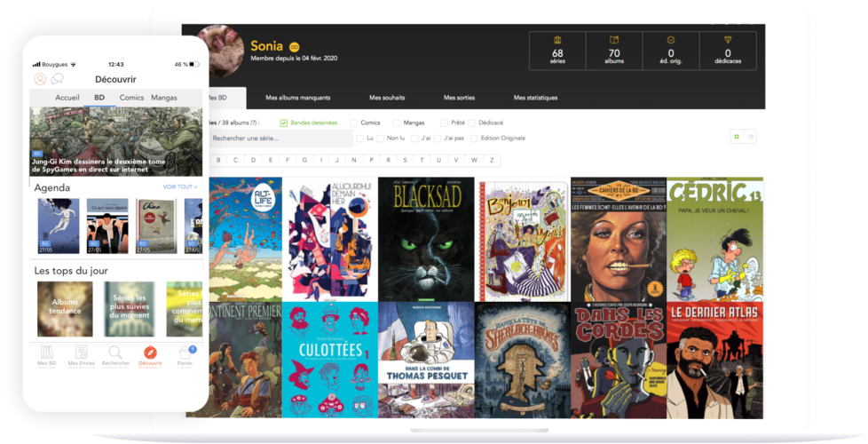The image size is (868, 444).
Task: Tick the Dédicacé checkbox
Action: pos(471,123)
